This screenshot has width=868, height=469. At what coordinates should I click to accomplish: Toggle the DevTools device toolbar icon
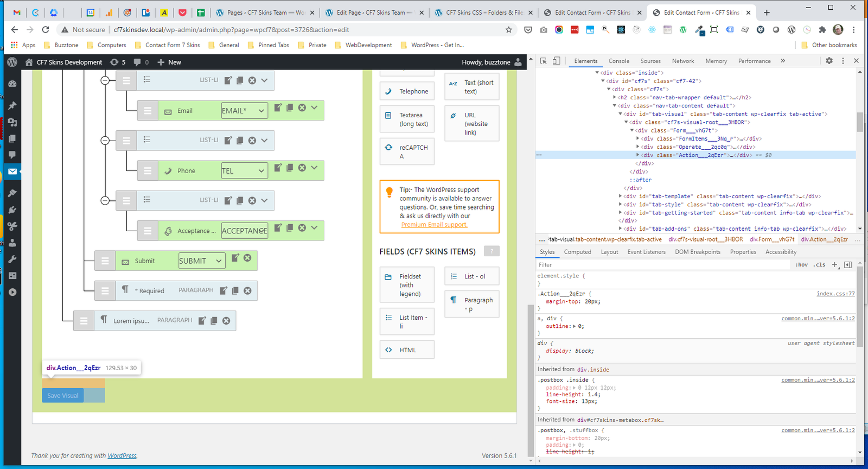point(556,61)
